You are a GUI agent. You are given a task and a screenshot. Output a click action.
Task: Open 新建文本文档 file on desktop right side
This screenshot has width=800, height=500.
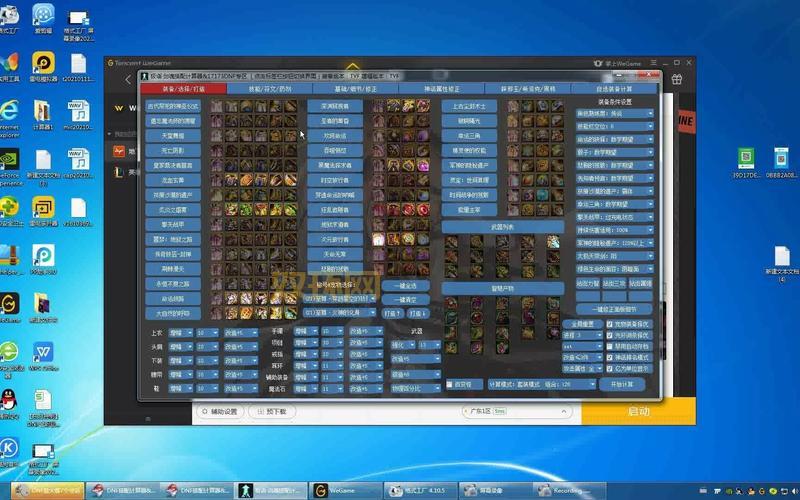[782, 258]
